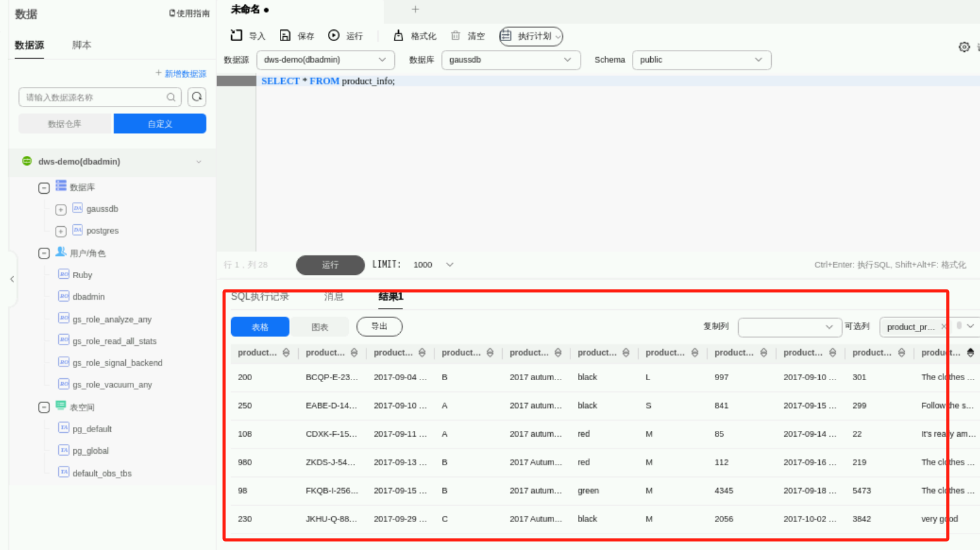The image size is (980, 550).
Task: Switch to Table (表格) view
Action: (260, 327)
